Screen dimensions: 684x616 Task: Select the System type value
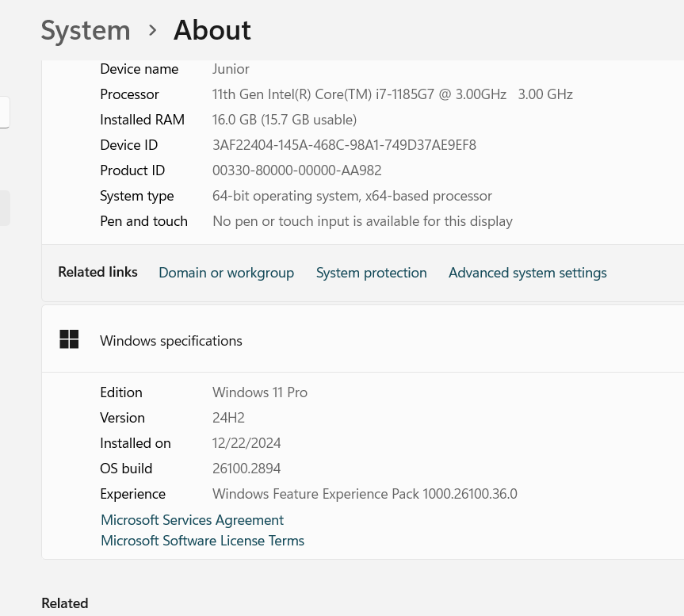click(352, 196)
